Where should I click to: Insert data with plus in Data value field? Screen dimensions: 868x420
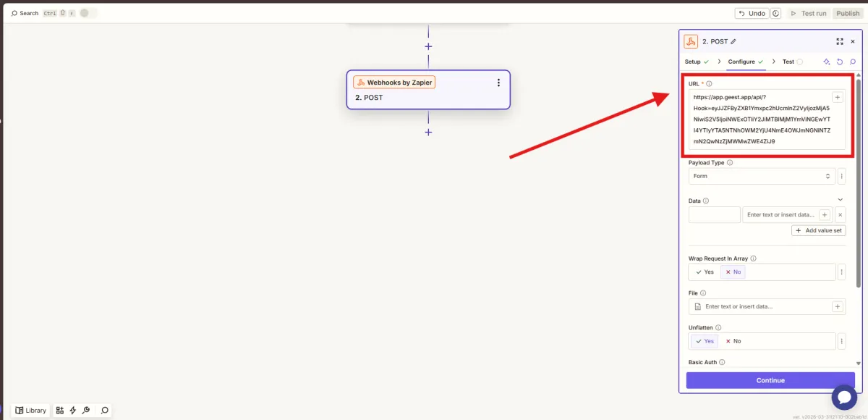click(x=825, y=214)
